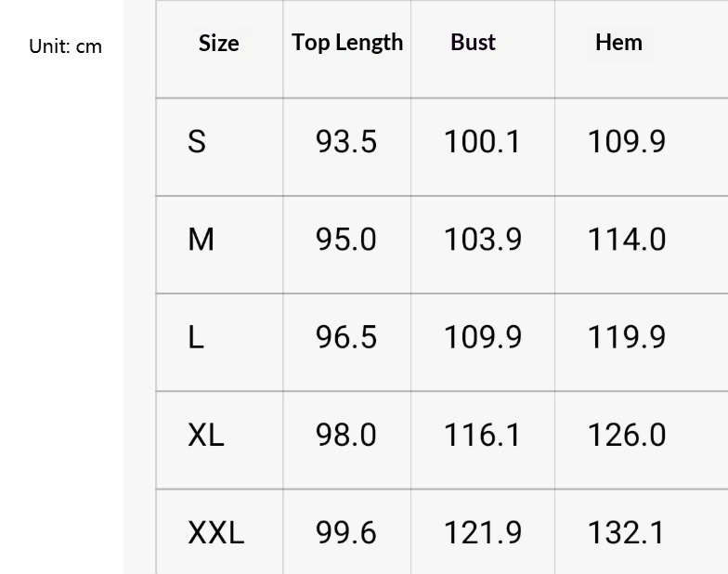728x574 pixels.
Task: Select the S size row label
Action: click(197, 142)
